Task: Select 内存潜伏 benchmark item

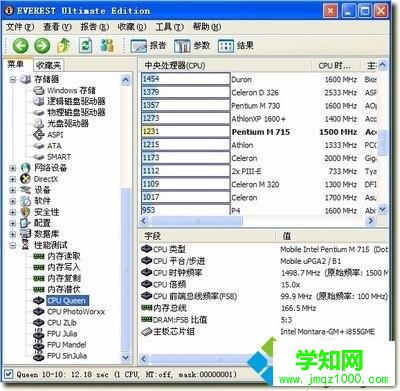Action: 57,289
